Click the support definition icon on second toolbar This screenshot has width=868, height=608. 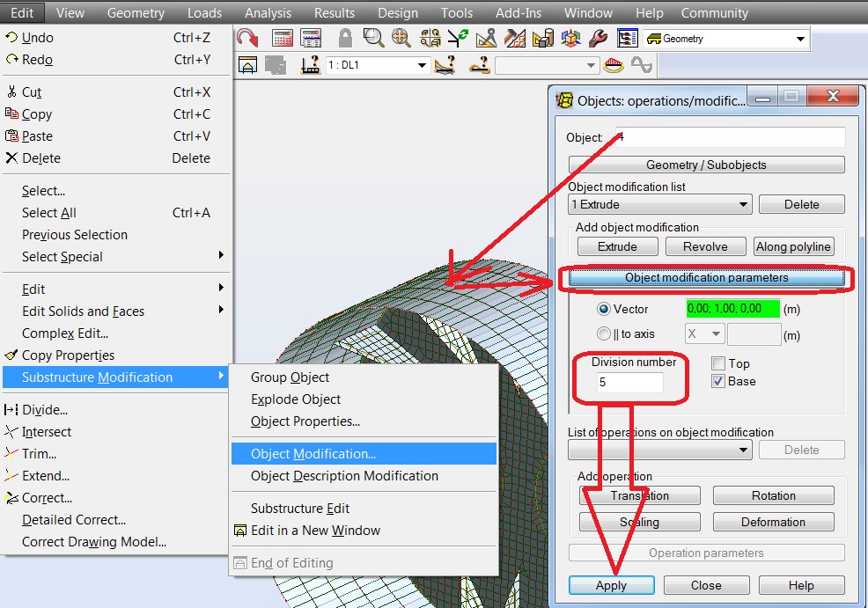pos(312,65)
